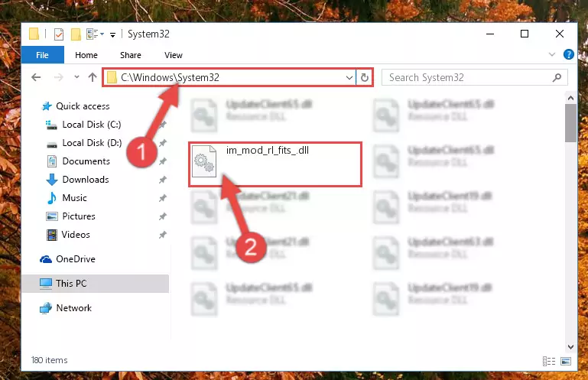Click the New Folder icon in quick access toolbar
The width and height of the screenshot is (588, 380).
coord(76,34)
